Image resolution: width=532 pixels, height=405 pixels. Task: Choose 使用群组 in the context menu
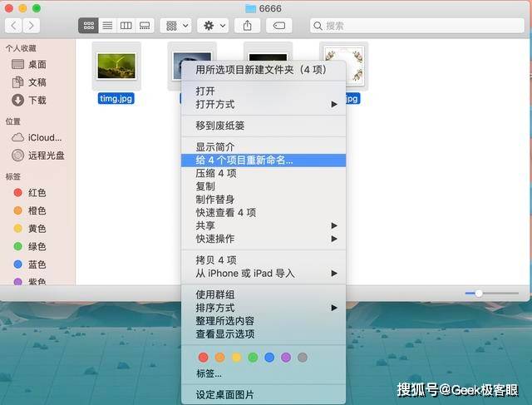click(x=264, y=294)
